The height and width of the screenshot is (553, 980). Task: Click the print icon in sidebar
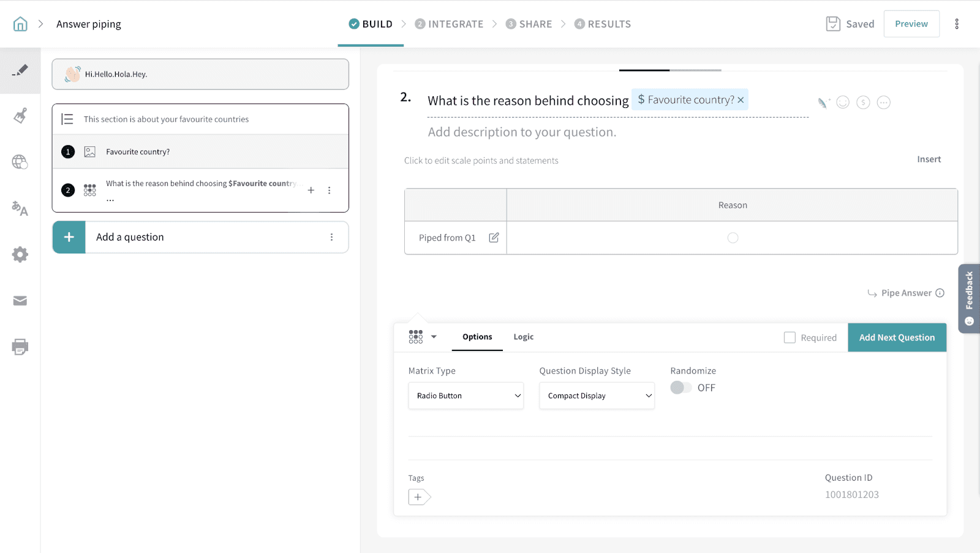(20, 347)
